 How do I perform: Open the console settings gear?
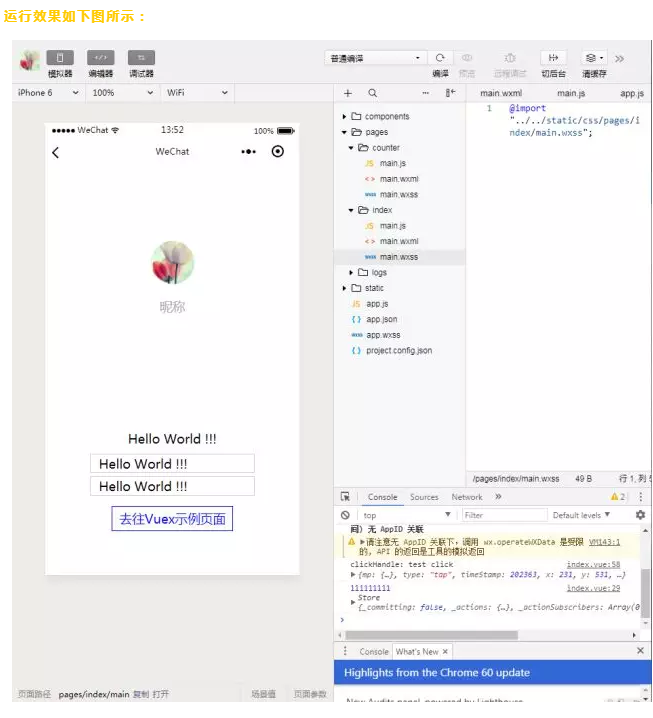(640, 515)
